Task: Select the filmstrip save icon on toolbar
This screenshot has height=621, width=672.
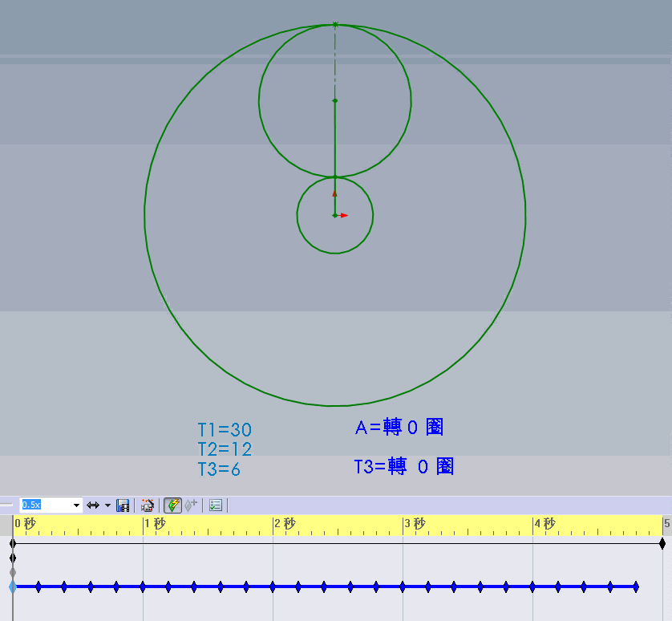Action: coord(123,505)
